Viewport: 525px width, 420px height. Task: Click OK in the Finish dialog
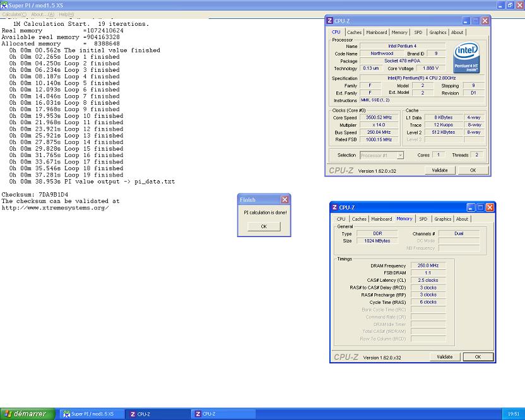click(x=264, y=226)
